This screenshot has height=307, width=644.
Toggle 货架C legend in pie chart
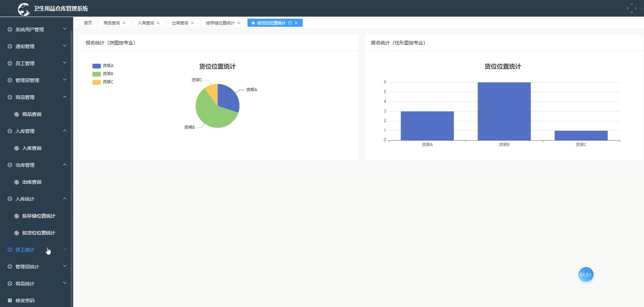click(x=103, y=82)
